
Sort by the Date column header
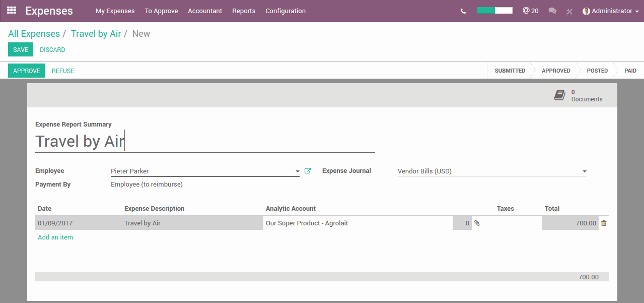(x=44, y=208)
